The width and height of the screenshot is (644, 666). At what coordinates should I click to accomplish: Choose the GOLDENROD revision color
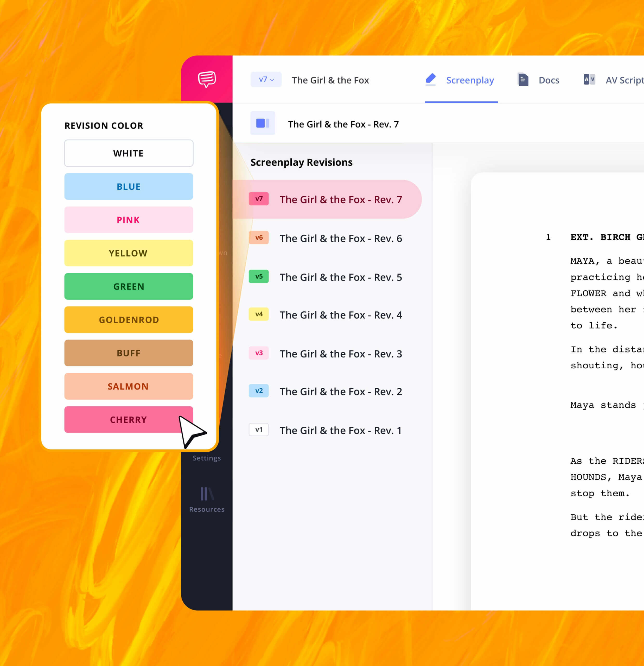129,319
